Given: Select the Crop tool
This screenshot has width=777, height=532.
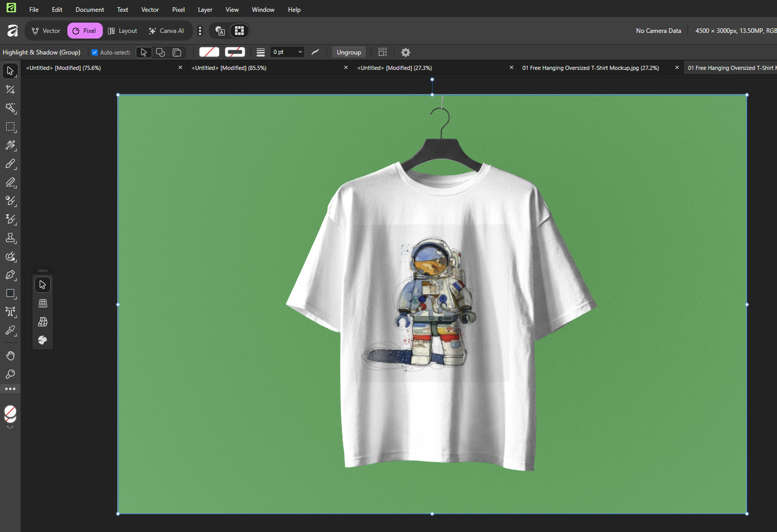Looking at the screenshot, I should click(x=10, y=89).
